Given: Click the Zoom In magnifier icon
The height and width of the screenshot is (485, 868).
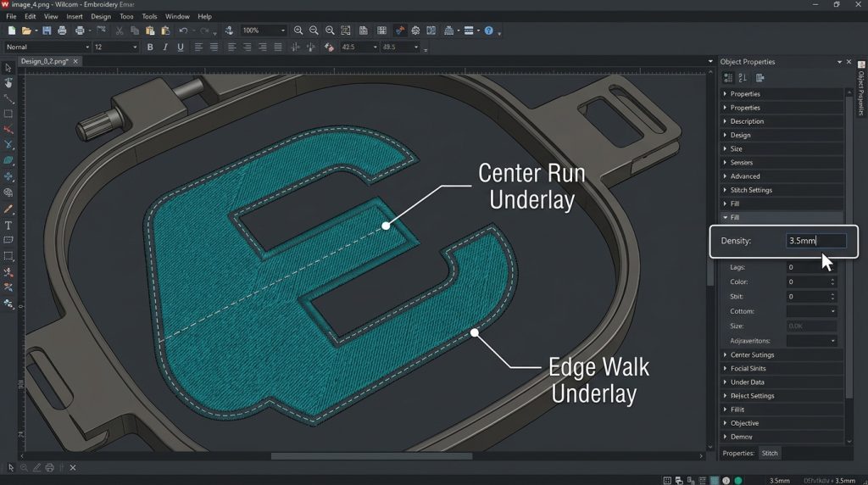Looking at the screenshot, I should click(298, 31).
